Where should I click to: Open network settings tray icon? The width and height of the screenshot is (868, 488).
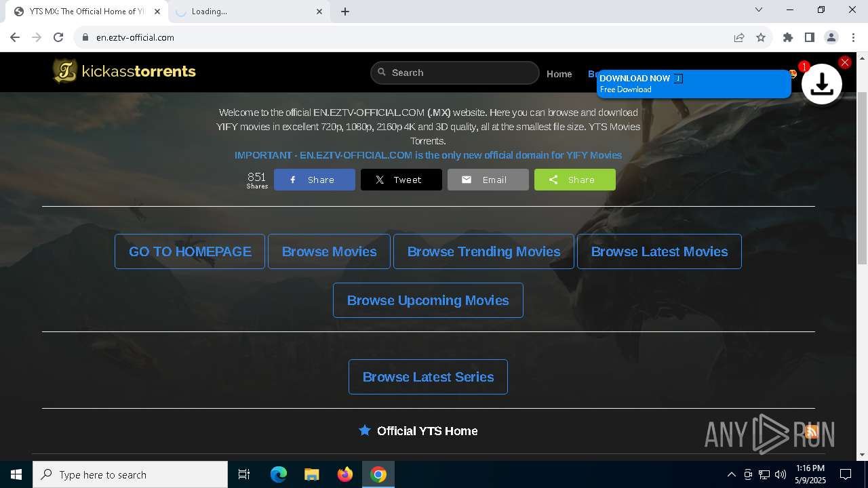pos(764,474)
